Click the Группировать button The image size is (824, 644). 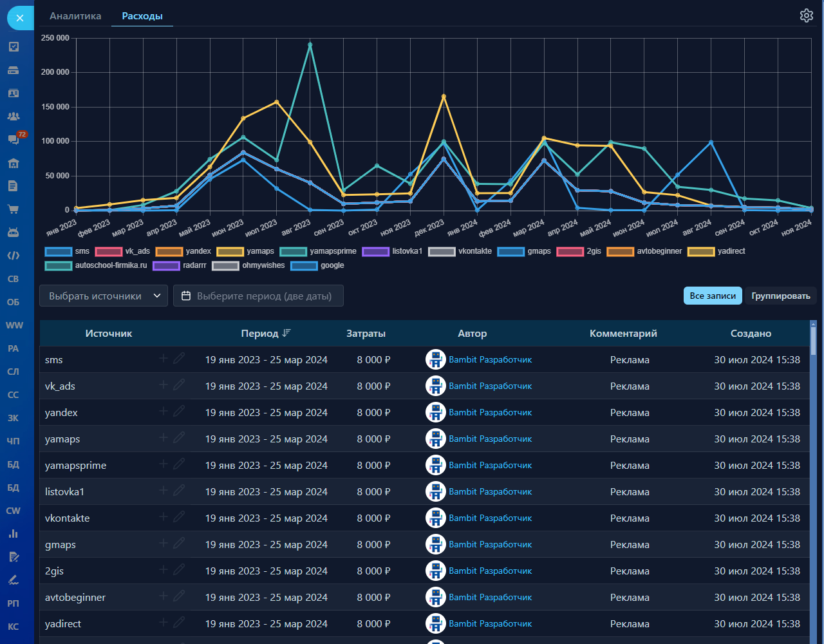pyautogui.click(x=781, y=296)
